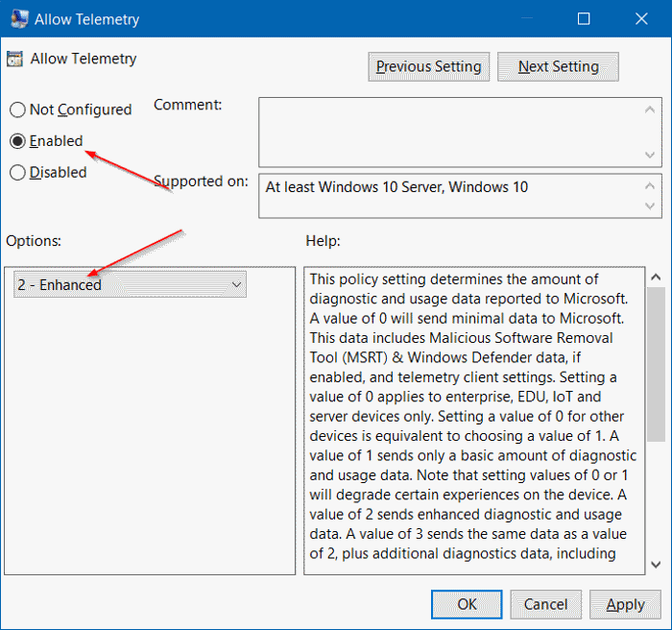
Task: Click the Supported on box scroll up arrow
Action: [x=650, y=185]
